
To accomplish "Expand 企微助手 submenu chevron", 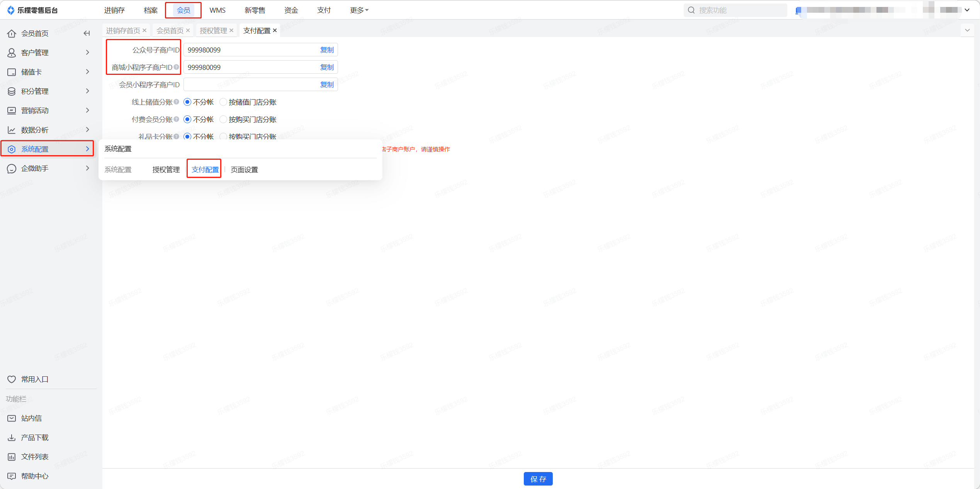I will pyautogui.click(x=88, y=168).
